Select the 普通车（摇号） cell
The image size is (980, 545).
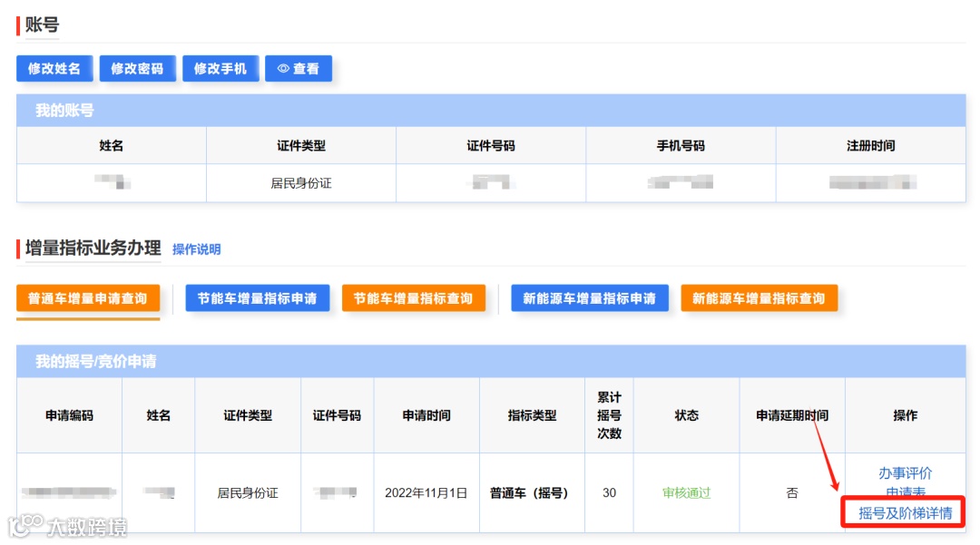coord(532,493)
